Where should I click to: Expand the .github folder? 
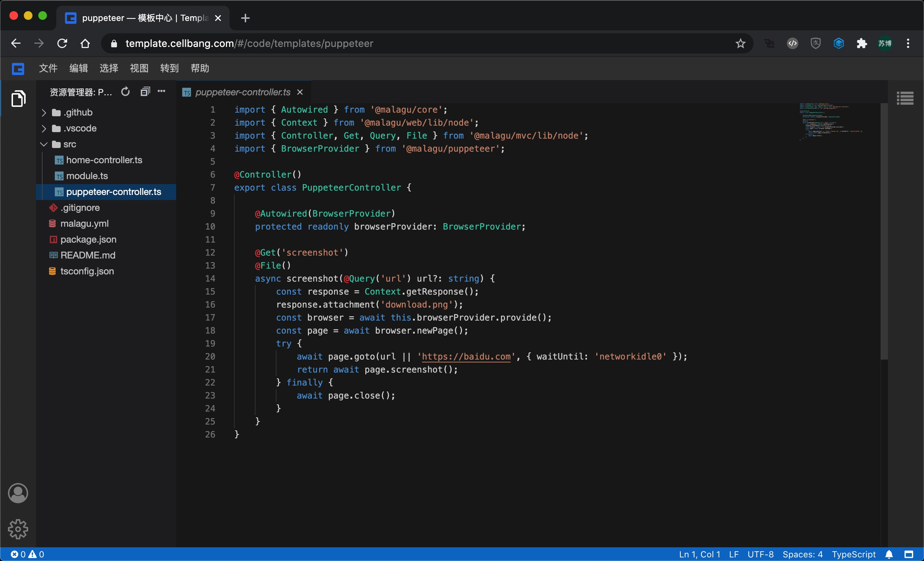106,113
